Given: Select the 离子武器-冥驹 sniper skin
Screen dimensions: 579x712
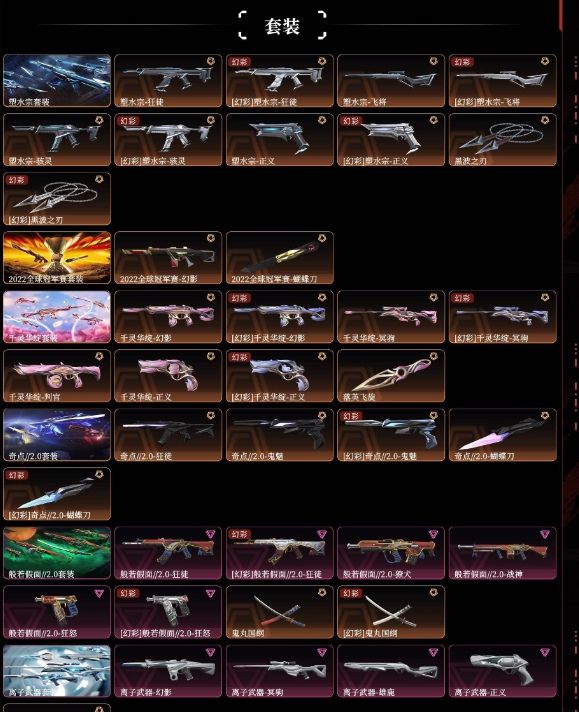Looking at the screenshot, I should tap(280, 671).
